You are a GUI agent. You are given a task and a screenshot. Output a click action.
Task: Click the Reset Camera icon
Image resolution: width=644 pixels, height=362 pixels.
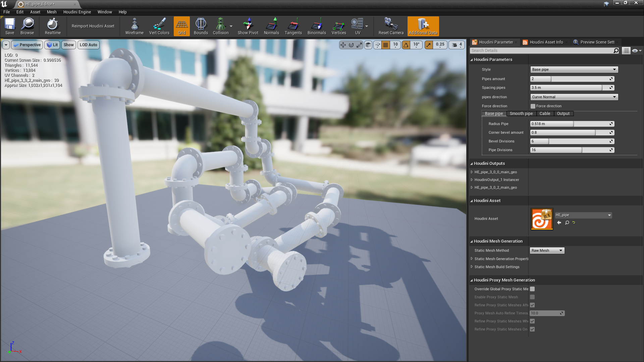(391, 26)
